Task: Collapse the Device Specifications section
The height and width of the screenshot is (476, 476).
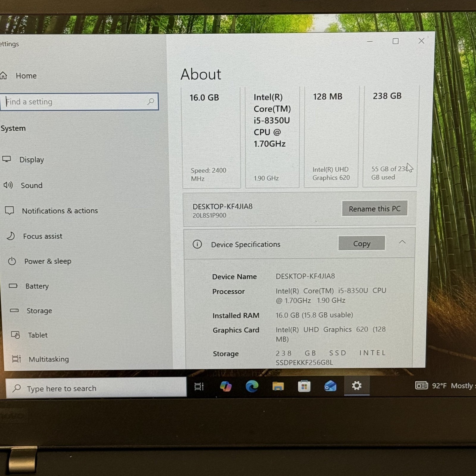Action: pos(402,242)
